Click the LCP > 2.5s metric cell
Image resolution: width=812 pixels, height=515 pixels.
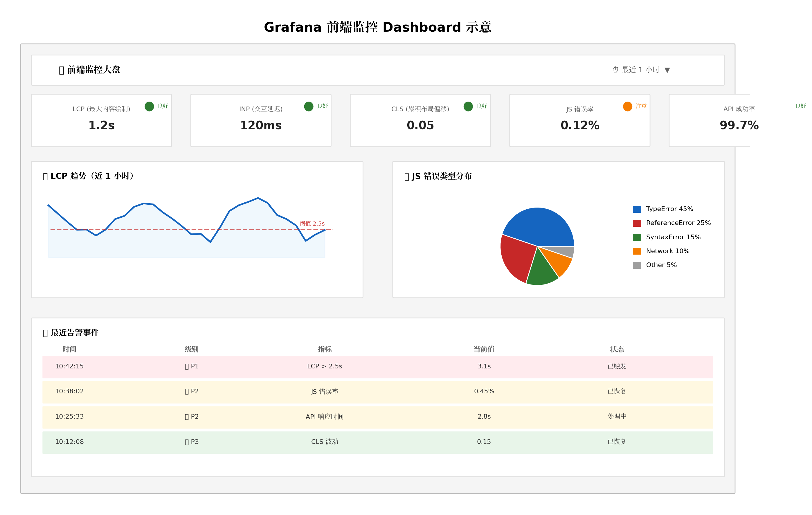pos(325,366)
